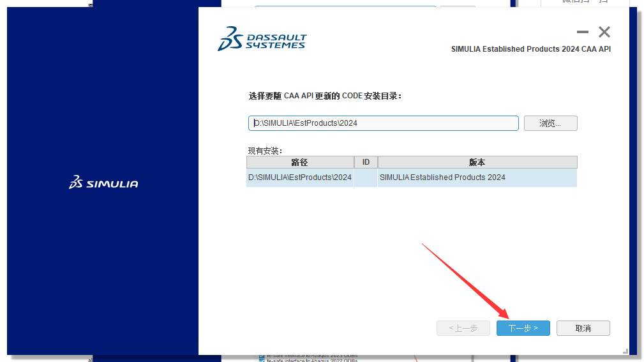Close the SIMULIA installer window
Screen dimensions: 644x362
(604, 32)
